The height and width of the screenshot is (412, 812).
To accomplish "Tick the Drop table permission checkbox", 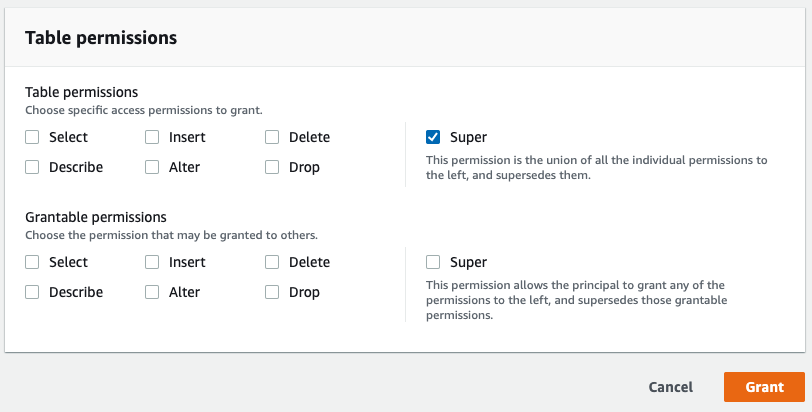I will click(272, 167).
